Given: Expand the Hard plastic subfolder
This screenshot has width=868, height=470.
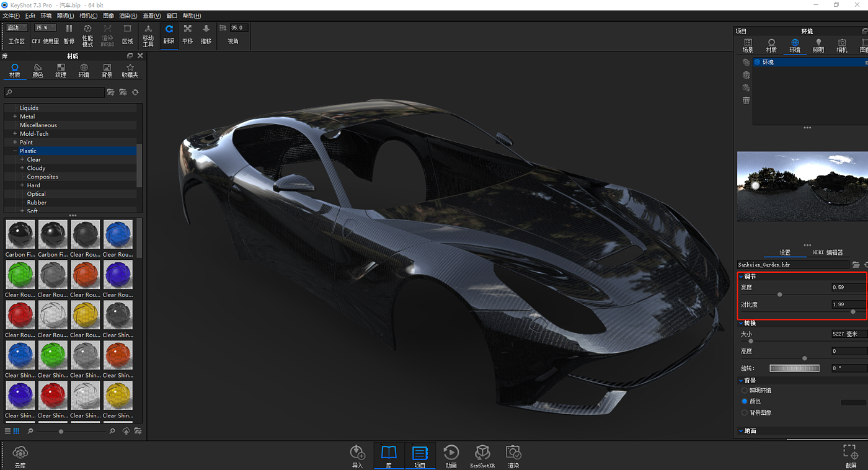Looking at the screenshot, I should [22, 185].
